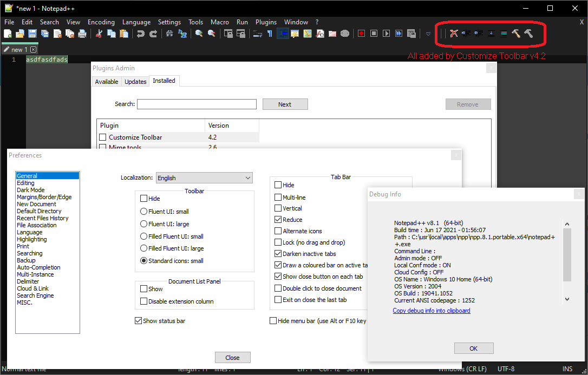Click the Print toolbar icon
588x375 pixels.
82,34
